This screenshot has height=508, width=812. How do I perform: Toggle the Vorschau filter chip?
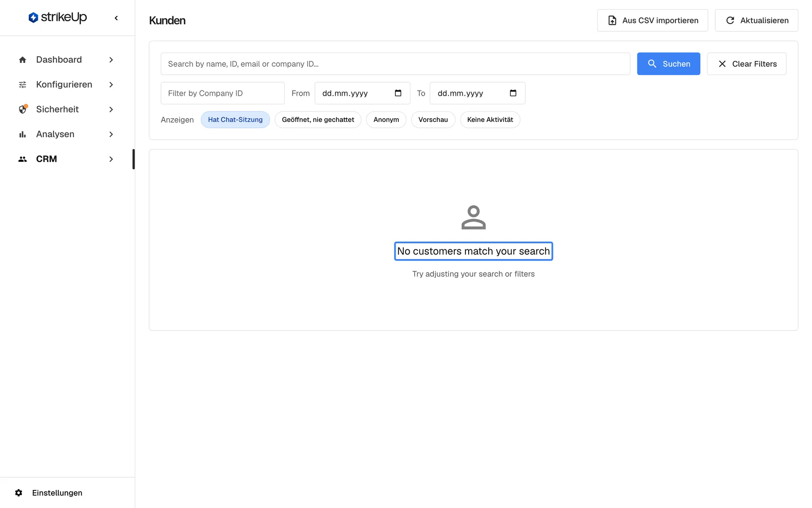point(433,120)
